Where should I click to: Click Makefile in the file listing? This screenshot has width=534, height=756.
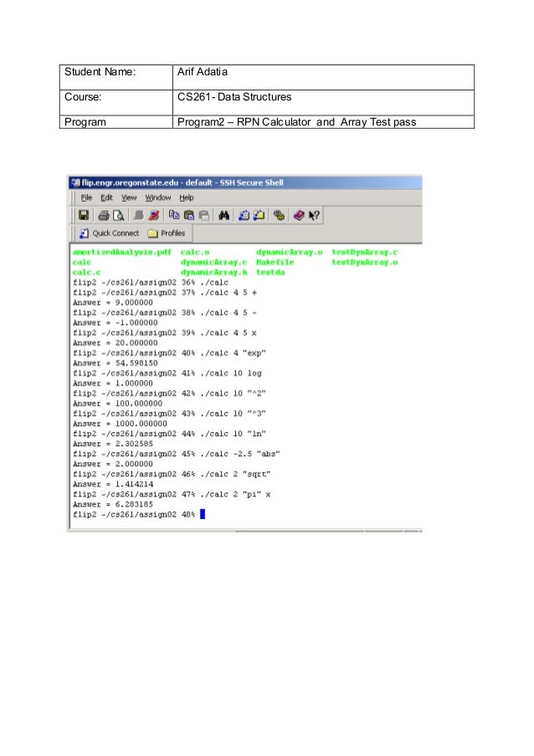tap(275, 262)
